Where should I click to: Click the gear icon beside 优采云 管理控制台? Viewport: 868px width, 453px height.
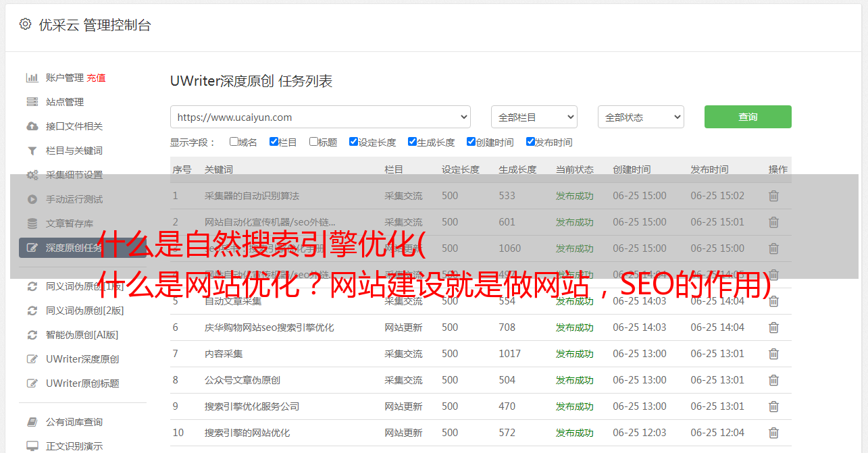[25, 24]
